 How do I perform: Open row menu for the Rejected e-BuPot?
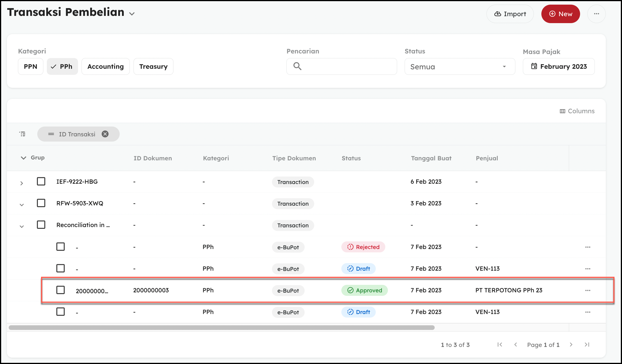pyautogui.click(x=588, y=247)
